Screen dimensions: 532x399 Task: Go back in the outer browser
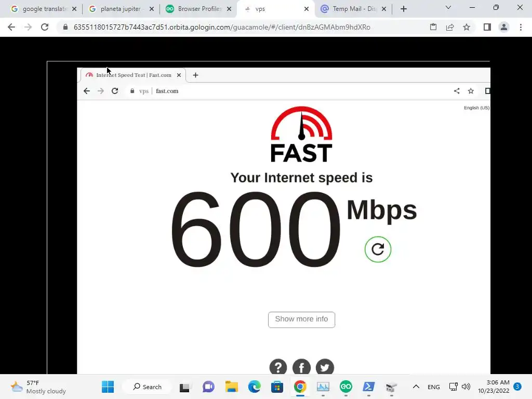(x=11, y=27)
